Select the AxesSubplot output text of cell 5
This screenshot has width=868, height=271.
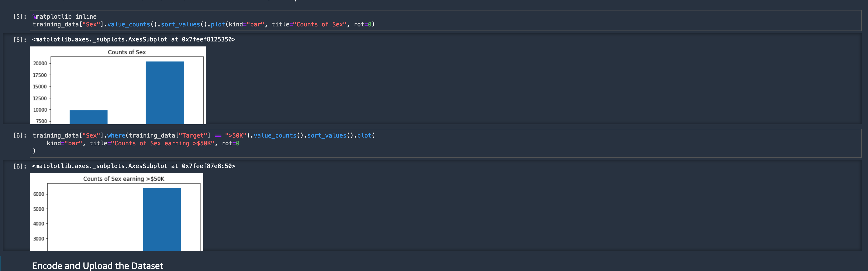click(133, 39)
